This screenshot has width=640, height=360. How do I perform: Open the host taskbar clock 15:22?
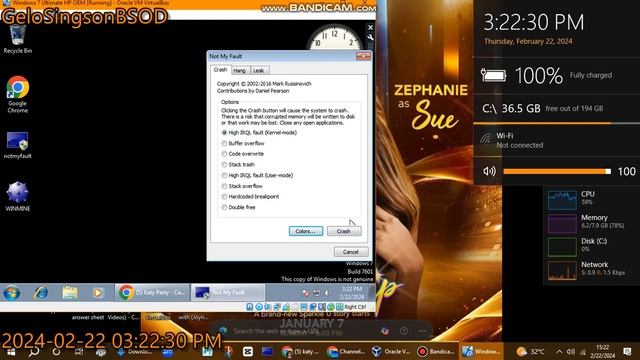tap(602, 352)
